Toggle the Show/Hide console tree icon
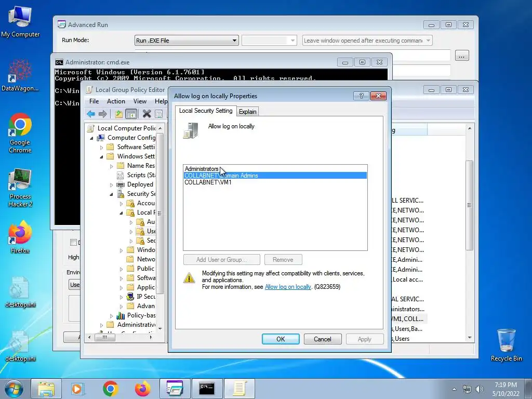This screenshot has width=532, height=399. (131, 114)
